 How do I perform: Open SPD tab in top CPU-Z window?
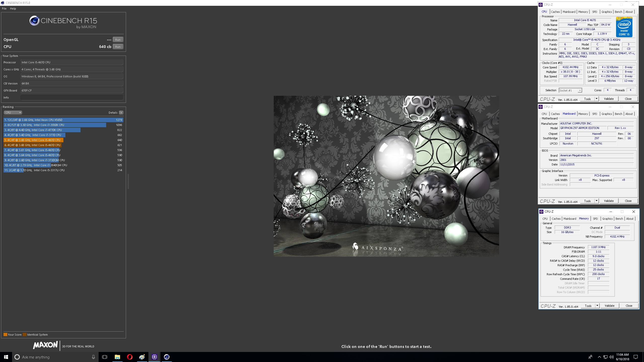pyautogui.click(x=594, y=12)
